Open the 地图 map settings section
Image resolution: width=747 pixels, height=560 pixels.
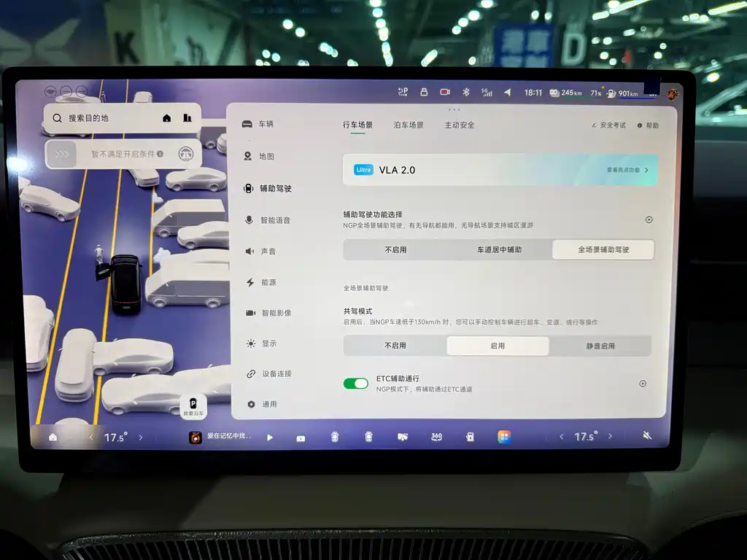click(x=259, y=156)
